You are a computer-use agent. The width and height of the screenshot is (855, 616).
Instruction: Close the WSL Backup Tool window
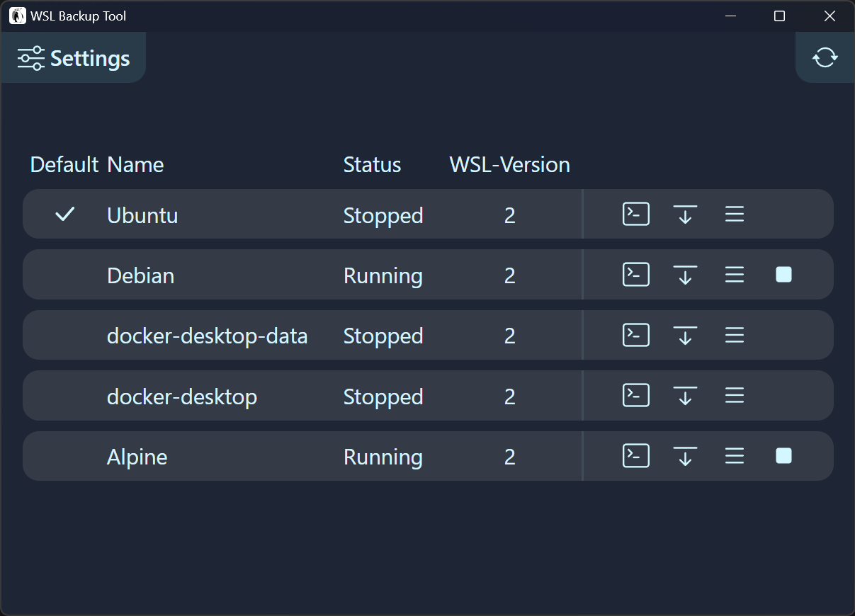coord(829,16)
